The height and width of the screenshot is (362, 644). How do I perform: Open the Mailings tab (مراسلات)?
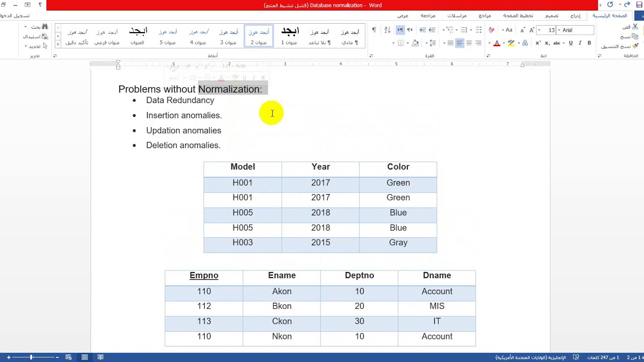457,16
